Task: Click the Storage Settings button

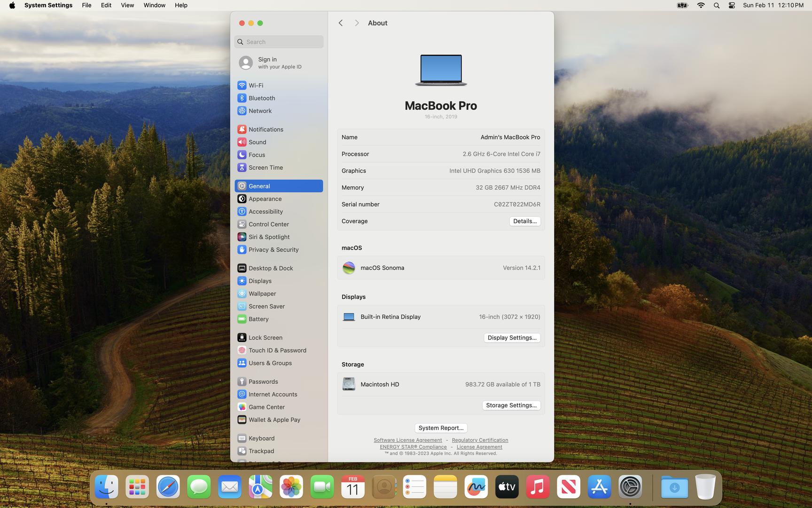Action: coord(511,405)
